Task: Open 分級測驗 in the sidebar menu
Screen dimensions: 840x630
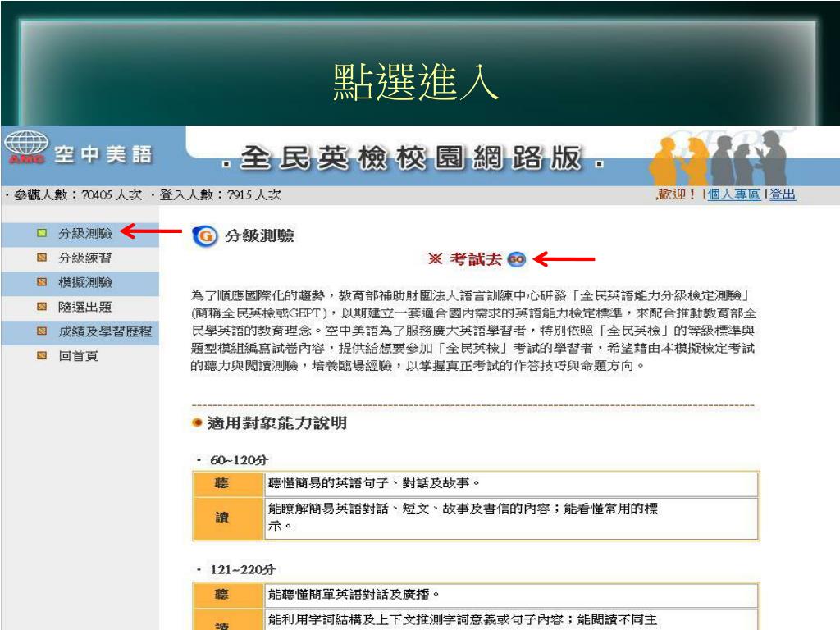Action: (x=85, y=233)
